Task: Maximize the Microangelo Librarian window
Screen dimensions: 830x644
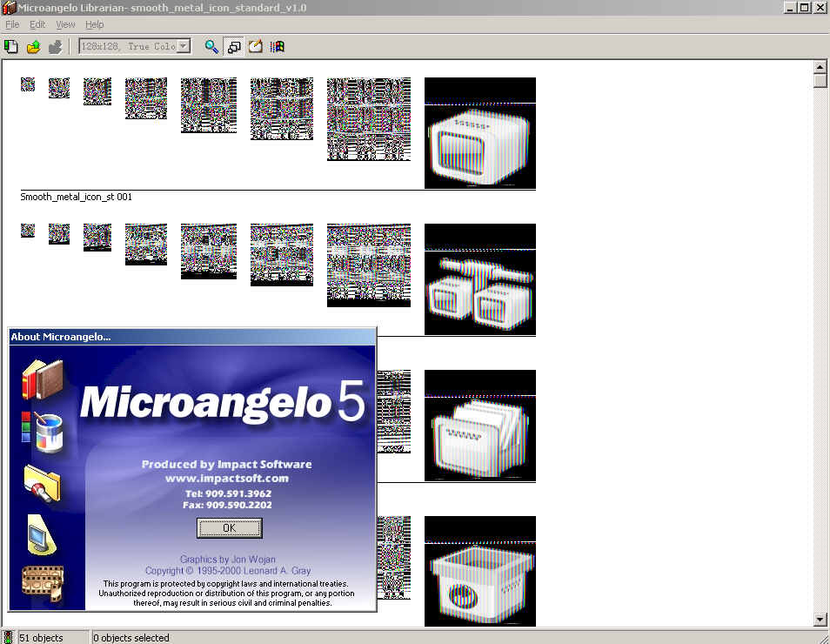Action: pos(804,8)
